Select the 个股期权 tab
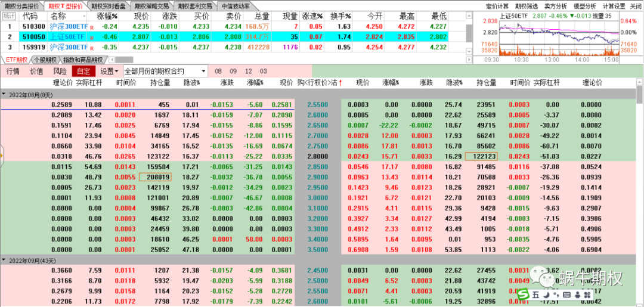This screenshot has width=644, height=307. point(45,60)
